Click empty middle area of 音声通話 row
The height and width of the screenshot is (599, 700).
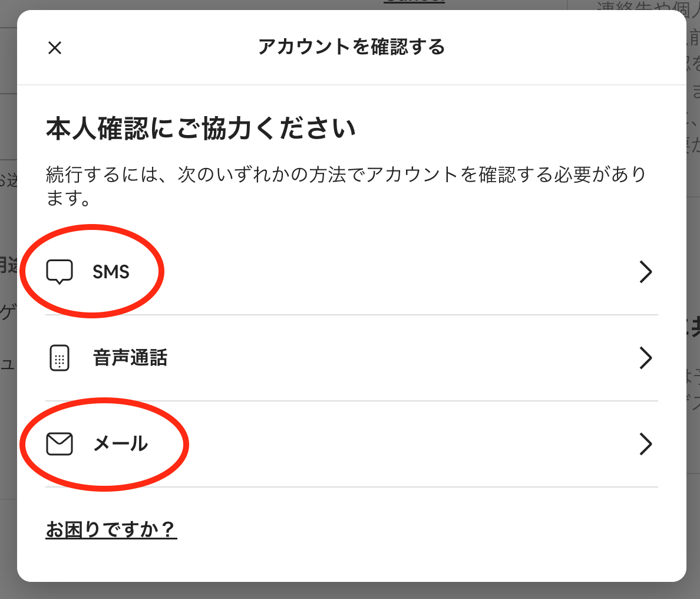tap(377, 358)
